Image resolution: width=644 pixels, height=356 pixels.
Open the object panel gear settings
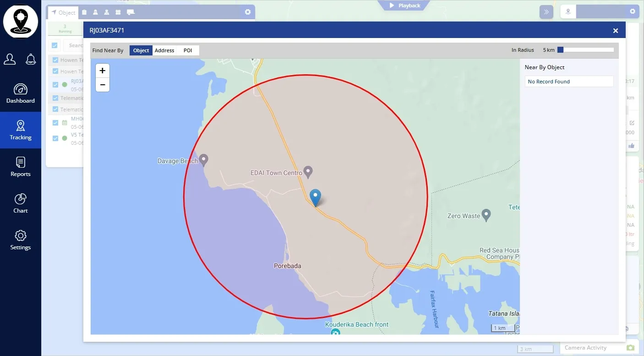click(x=248, y=12)
